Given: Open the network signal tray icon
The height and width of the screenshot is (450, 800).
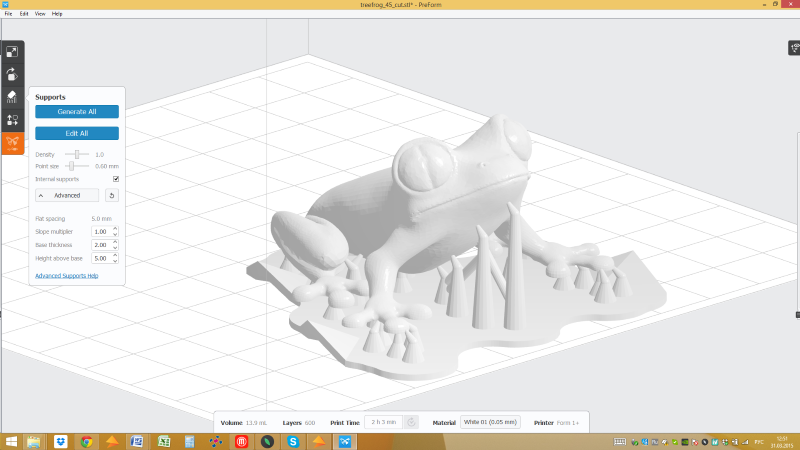Looking at the screenshot, I should 745,442.
